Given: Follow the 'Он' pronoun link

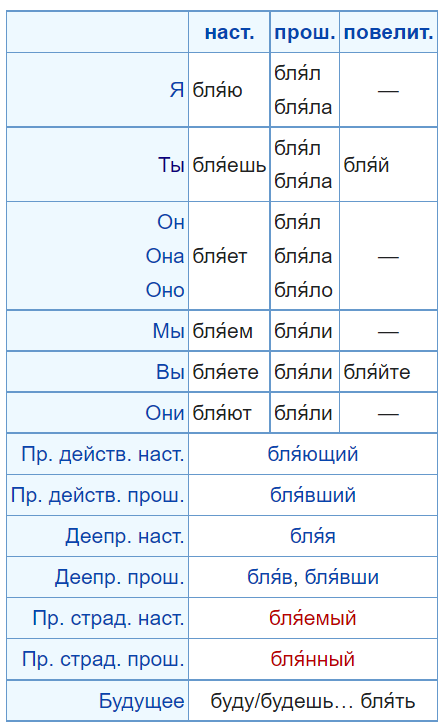Looking at the screenshot, I should (170, 222).
